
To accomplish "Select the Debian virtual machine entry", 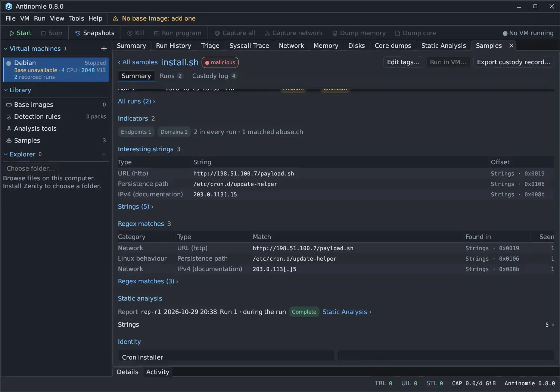I will tap(56, 69).
